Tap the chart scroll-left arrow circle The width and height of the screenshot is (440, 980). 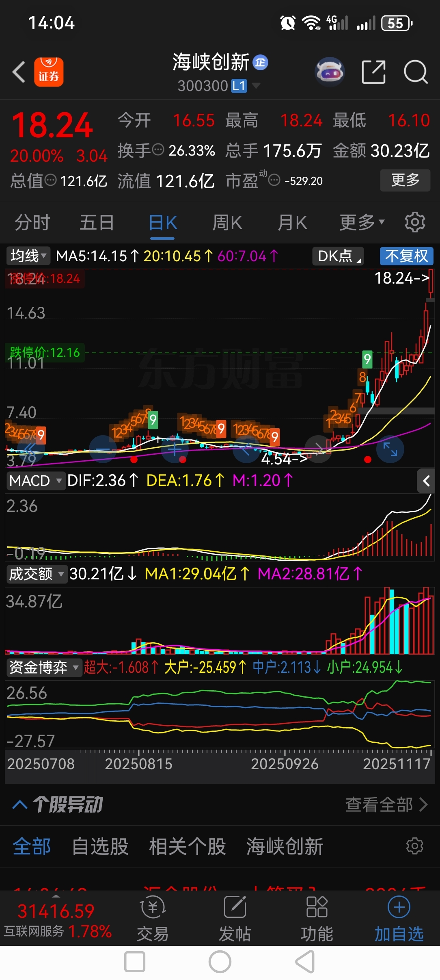(x=247, y=449)
